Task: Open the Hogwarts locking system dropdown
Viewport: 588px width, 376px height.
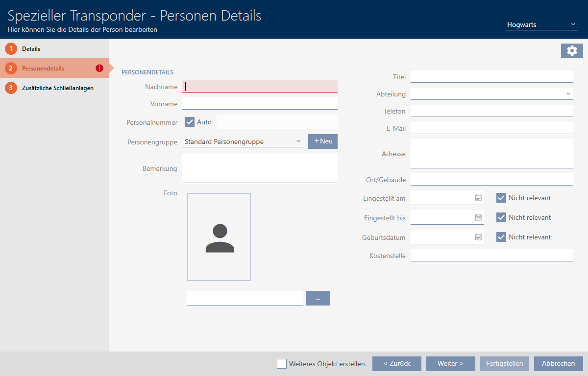Action: pos(541,24)
